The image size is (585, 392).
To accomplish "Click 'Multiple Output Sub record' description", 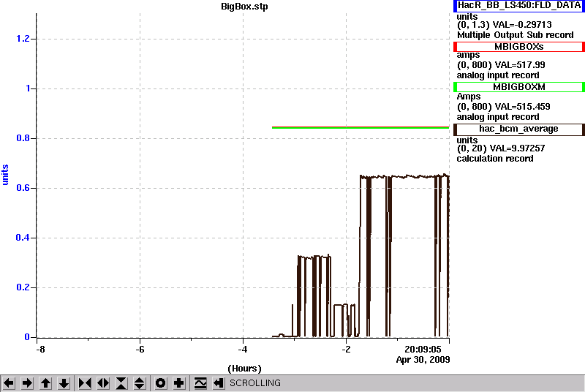I will tap(516, 35).
